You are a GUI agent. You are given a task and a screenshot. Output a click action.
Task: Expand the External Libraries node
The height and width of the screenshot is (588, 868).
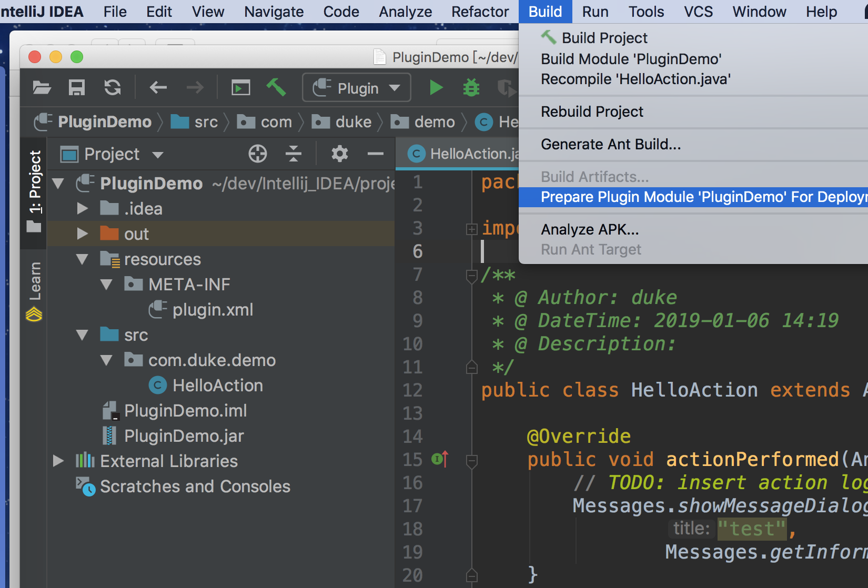(58, 461)
